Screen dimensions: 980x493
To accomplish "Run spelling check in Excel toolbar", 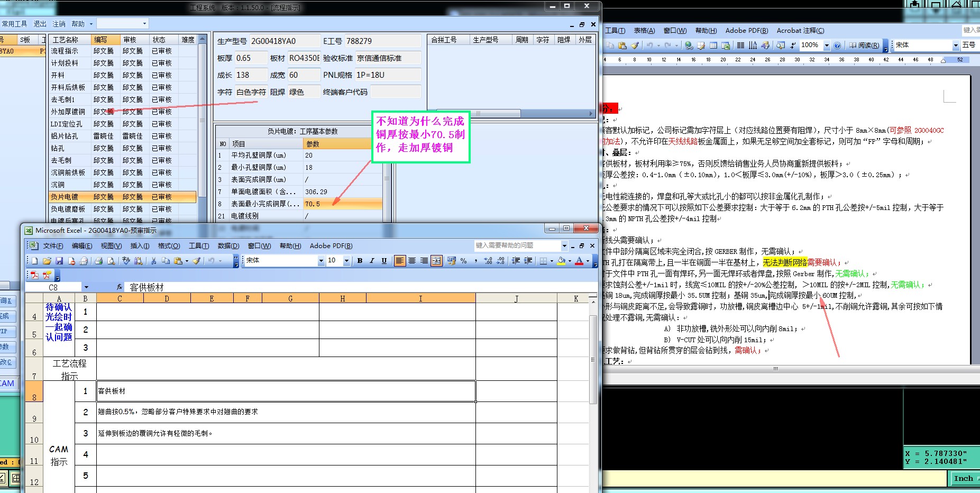I will click(x=126, y=261).
